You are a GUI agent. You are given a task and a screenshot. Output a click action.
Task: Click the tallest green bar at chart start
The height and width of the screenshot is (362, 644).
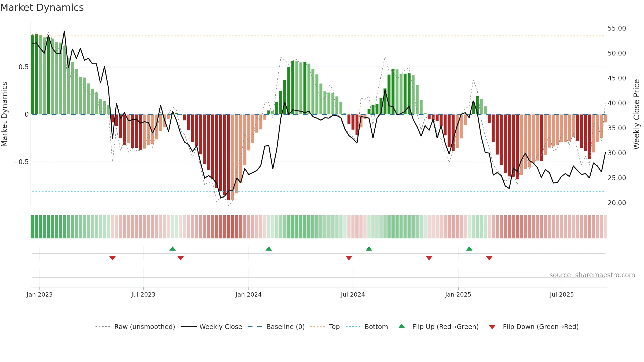pyautogui.click(x=36, y=74)
